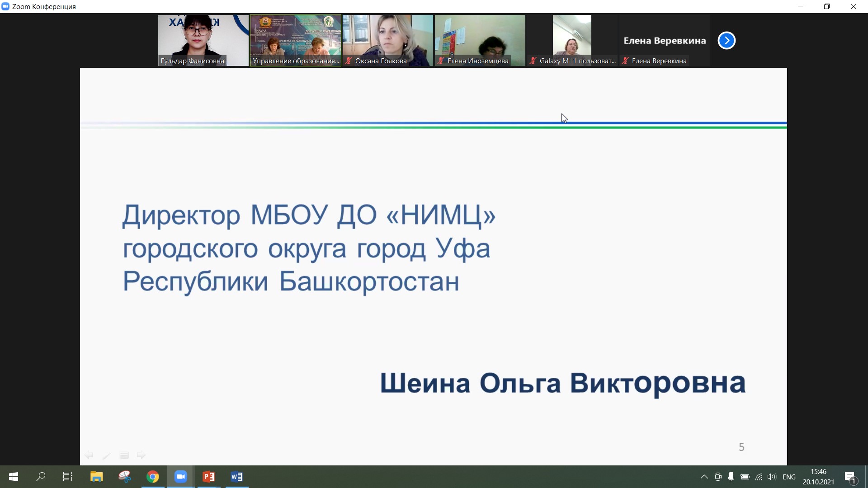The height and width of the screenshot is (488, 868).
Task: Expand hidden system tray icons
Action: click(x=704, y=477)
